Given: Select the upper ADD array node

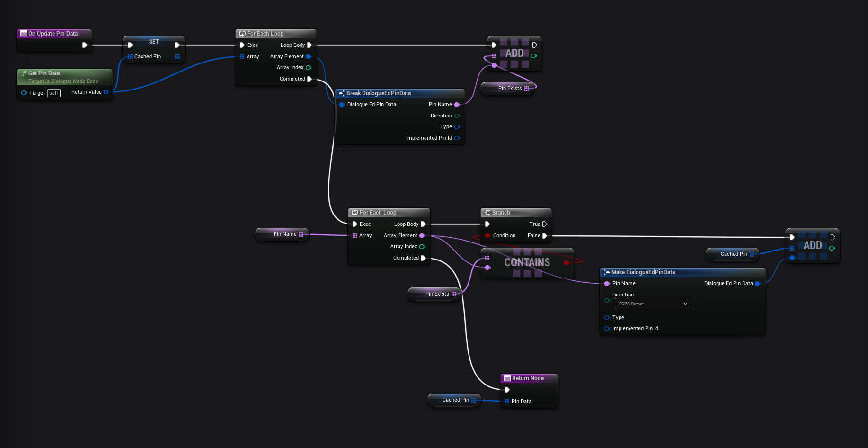Looking at the screenshot, I should click(x=514, y=53).
